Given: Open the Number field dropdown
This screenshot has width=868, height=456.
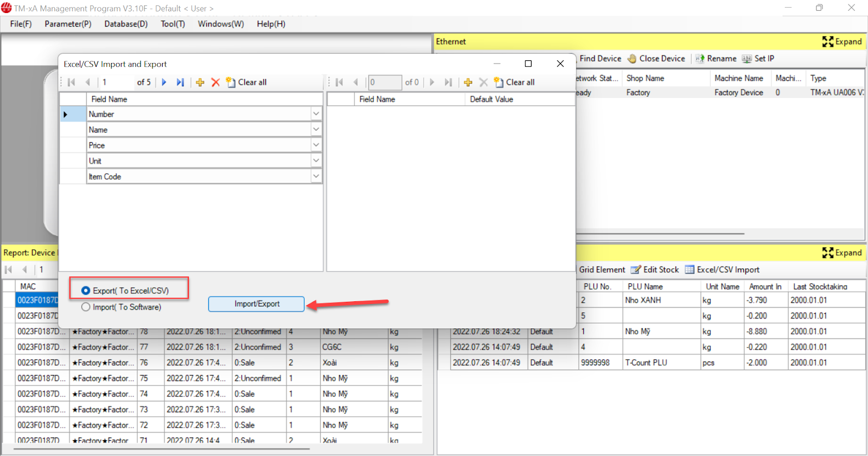Looking at the screenshot, I should coord(316,114).
